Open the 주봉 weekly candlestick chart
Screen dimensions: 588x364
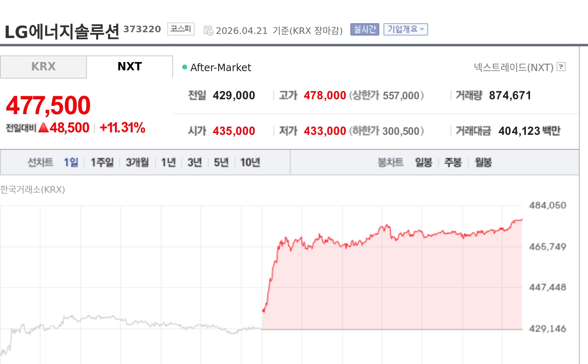tap(453, 163)
